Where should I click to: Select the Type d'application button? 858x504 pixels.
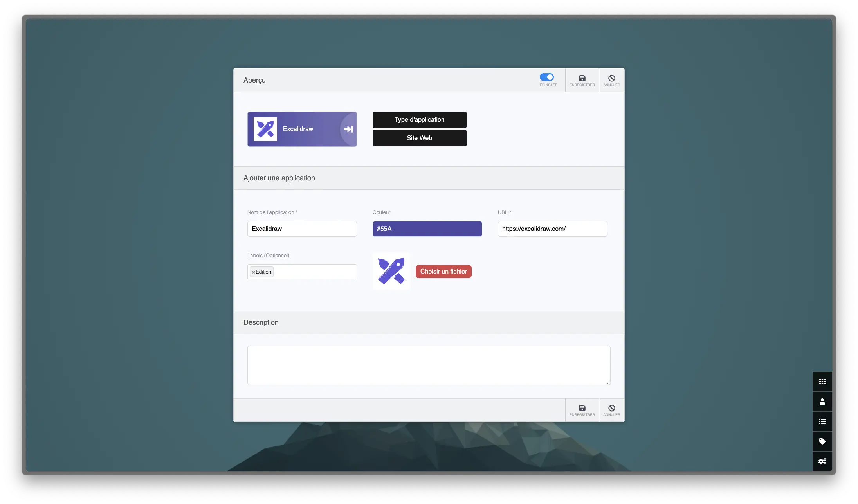coord(419,120)
